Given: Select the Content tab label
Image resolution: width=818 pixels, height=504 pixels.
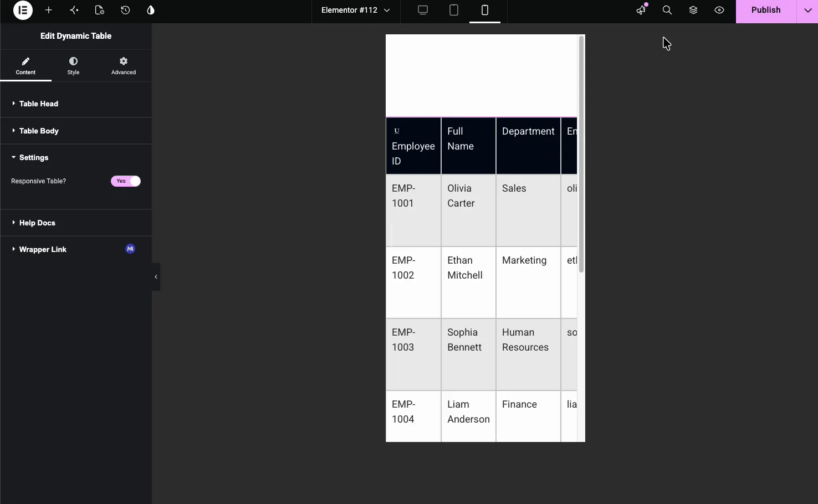Looking at the screenshot, I should (25, 73).
